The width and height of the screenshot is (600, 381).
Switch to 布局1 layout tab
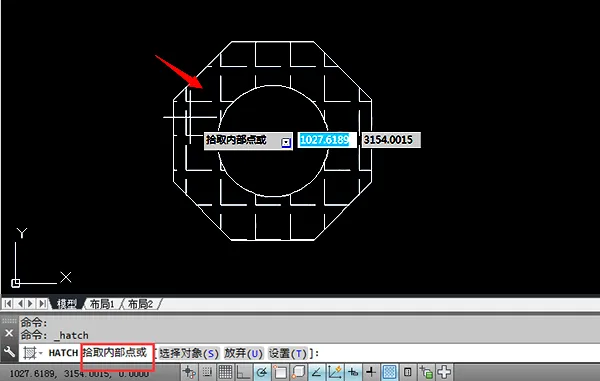102,304
